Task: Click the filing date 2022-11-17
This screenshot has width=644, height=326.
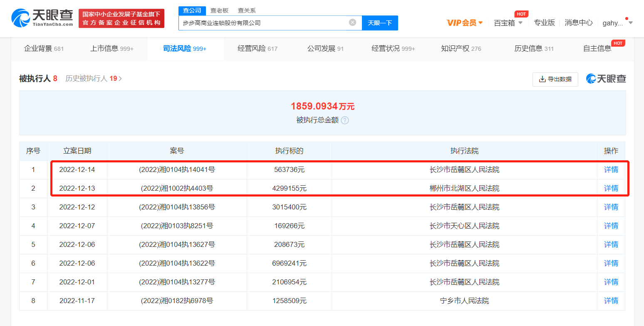Action: (x=77, y=301)
